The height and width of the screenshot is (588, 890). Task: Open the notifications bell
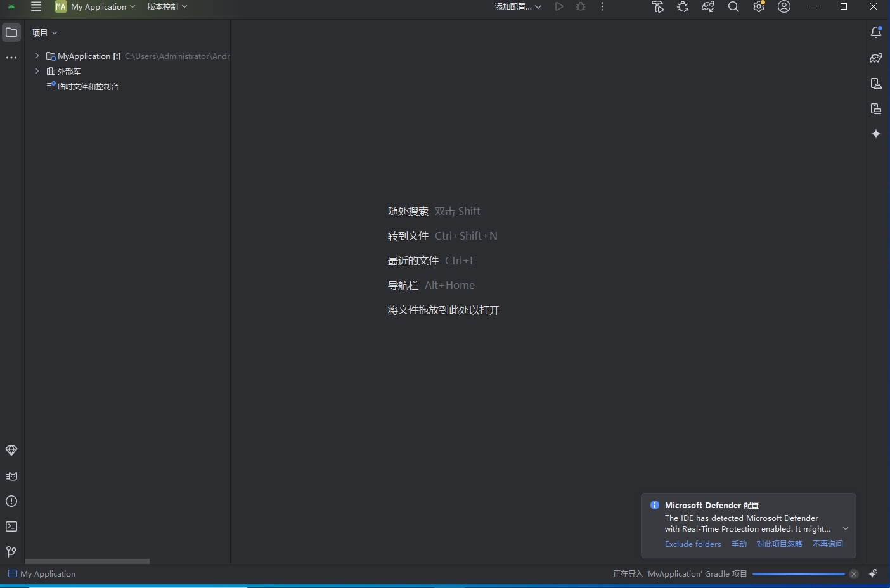[875, 32]
